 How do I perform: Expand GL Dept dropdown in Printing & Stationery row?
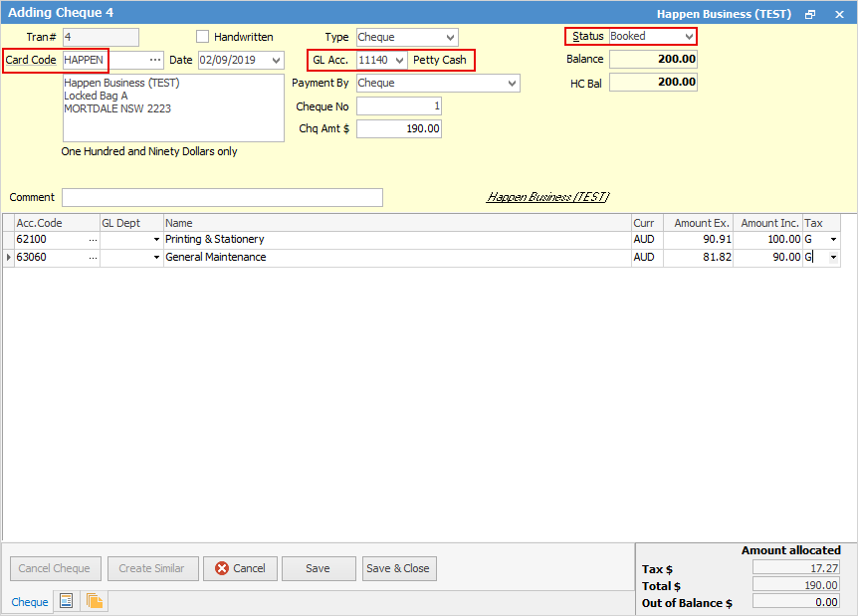tap(156, 240)
